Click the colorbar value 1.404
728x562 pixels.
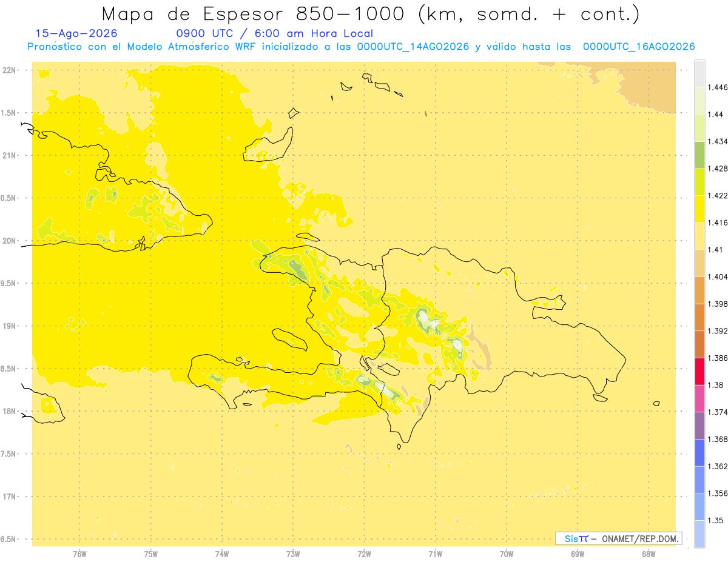(718, 276)
